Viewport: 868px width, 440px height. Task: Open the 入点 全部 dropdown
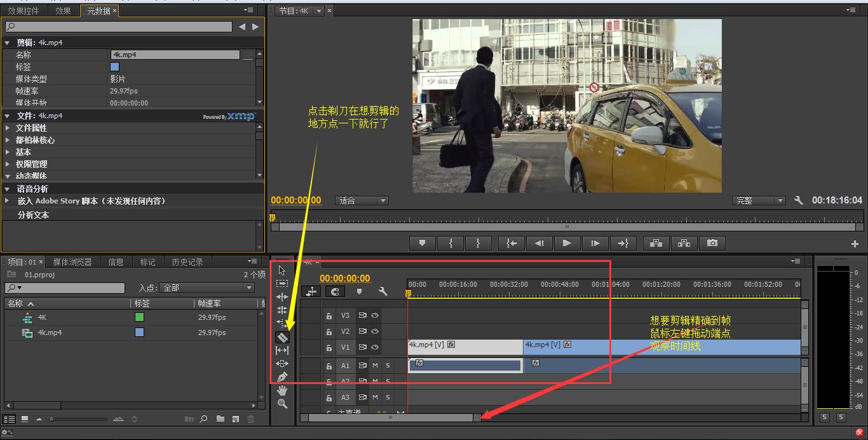coord(207,288)
